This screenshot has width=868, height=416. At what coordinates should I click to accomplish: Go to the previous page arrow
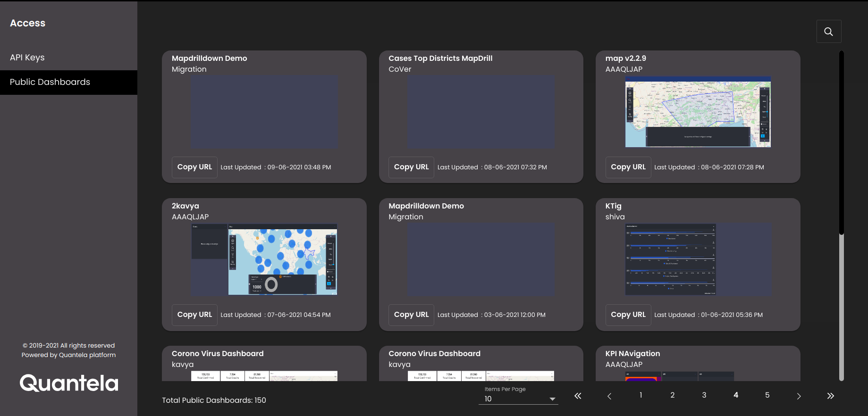tap(609, 396)
